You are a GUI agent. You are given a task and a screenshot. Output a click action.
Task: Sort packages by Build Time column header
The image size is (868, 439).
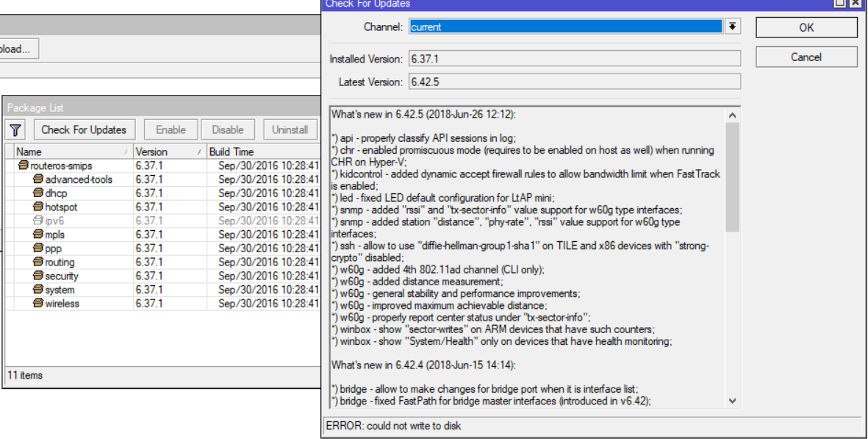(264, 151)
